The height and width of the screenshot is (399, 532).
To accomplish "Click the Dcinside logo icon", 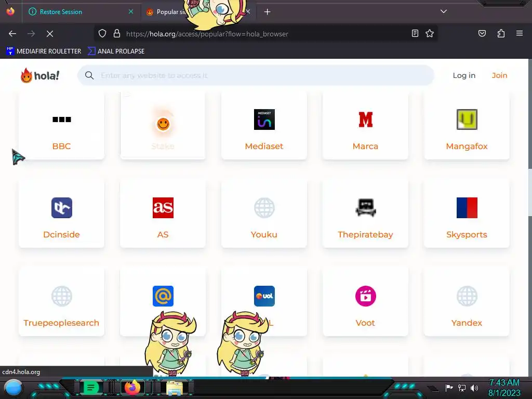I will pyautogui.click(x=62, y=208).
